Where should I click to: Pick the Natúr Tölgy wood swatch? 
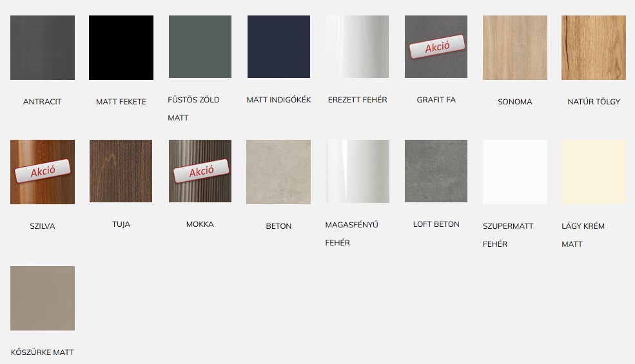pyautogui.click(x=594, y=48)
